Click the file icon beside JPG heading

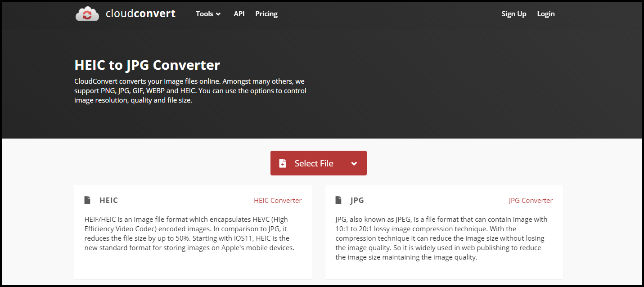click(x=338, y=200)
